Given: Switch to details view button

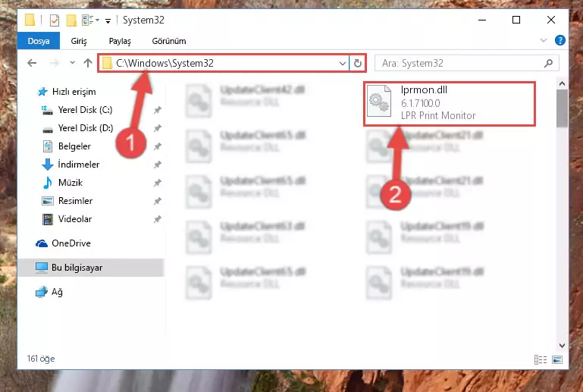Looking at the screenshot, I should pyautogui.click(x=541, y=359).
